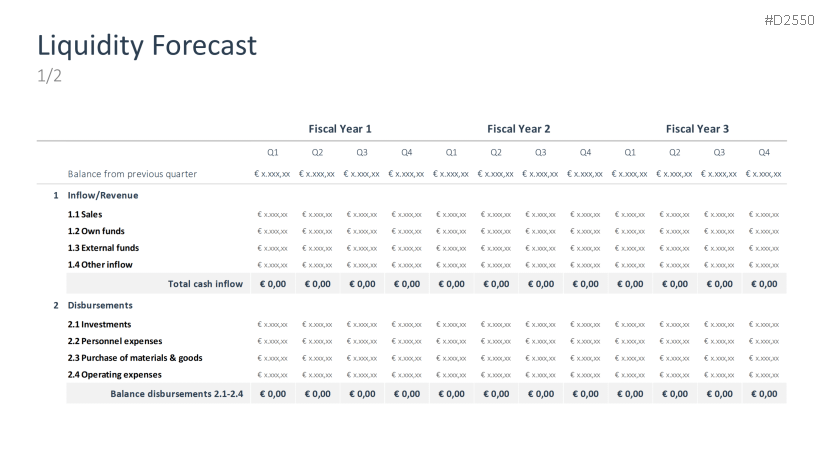Viewport: 829px width, 466px height.
Task: Click the Liquidity Forecast title
Action: pos(147,45)
